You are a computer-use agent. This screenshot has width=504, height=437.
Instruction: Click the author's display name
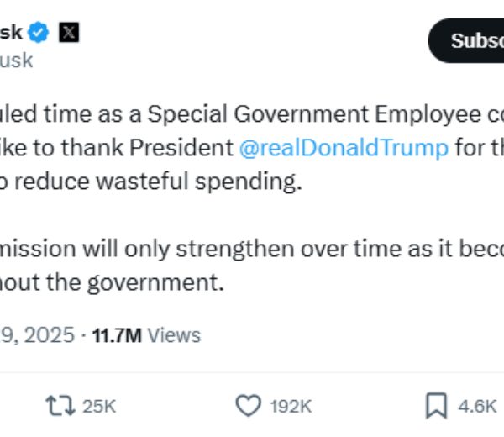(x=12, y=33)
